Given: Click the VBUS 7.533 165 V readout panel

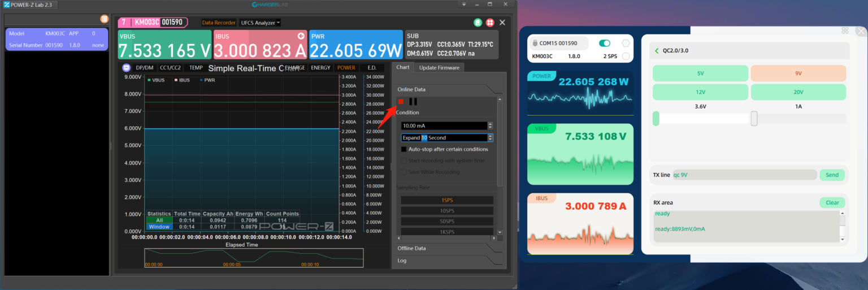Looking at the screenshot, I should [164, 45].
